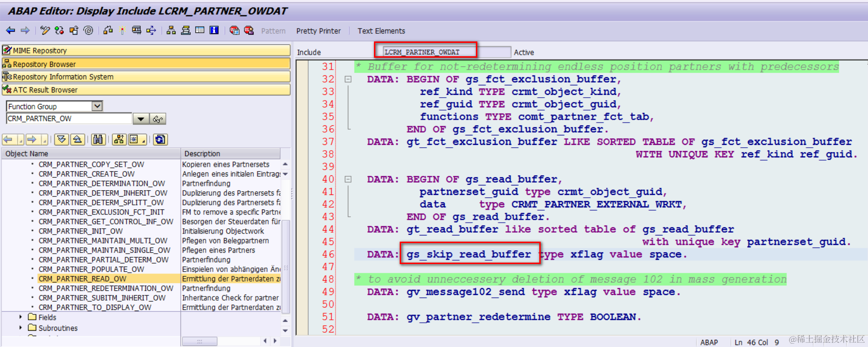This screenshot has height=347, width=868.
Task: Expand the Fields folder node
Action: (20, 316)
